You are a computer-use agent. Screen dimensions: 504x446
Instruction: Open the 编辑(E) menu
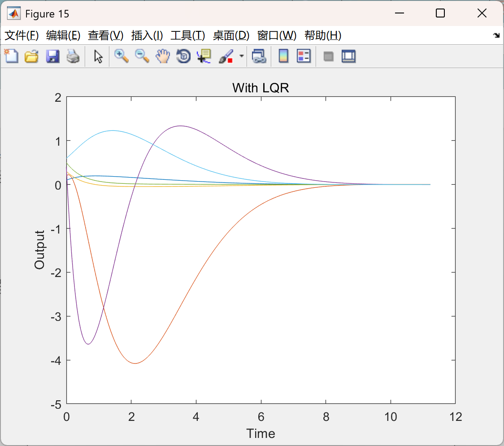63,35
